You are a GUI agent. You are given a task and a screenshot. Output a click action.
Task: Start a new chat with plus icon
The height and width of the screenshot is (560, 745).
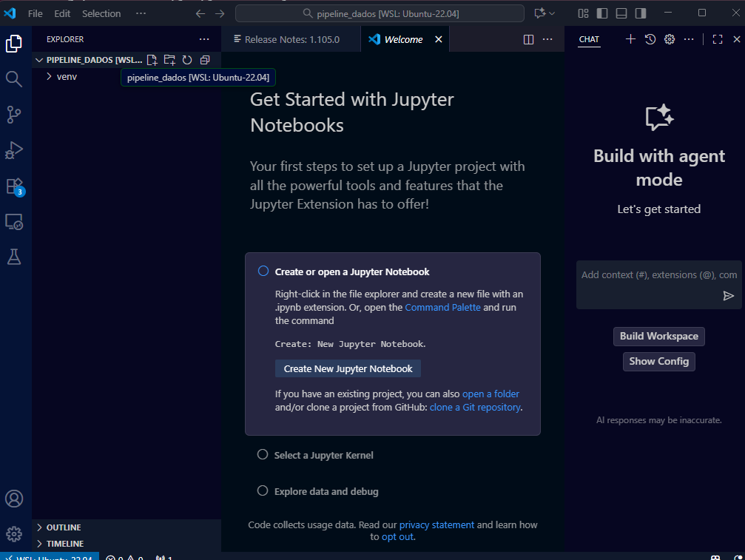[x=630, y=39]
